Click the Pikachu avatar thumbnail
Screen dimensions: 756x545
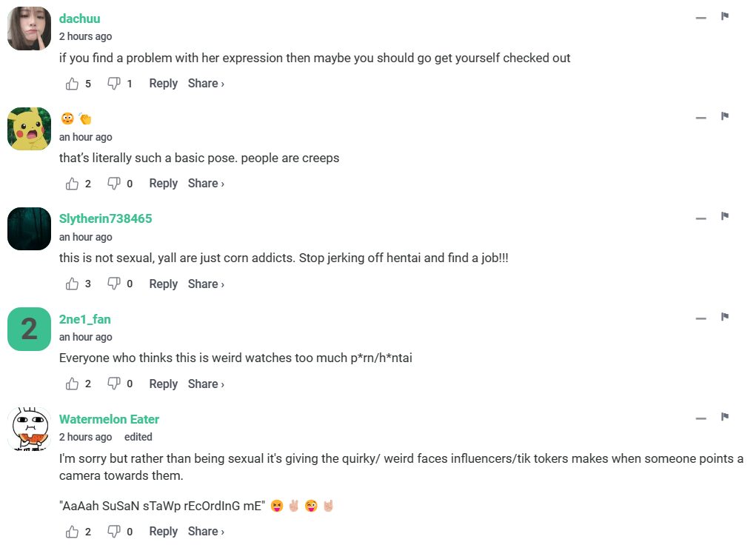click(x=29, y=129)
